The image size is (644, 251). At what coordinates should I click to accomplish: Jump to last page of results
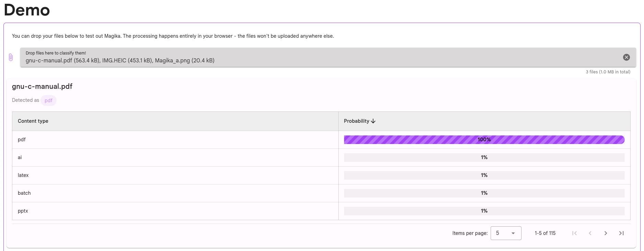tap(621, 233)
